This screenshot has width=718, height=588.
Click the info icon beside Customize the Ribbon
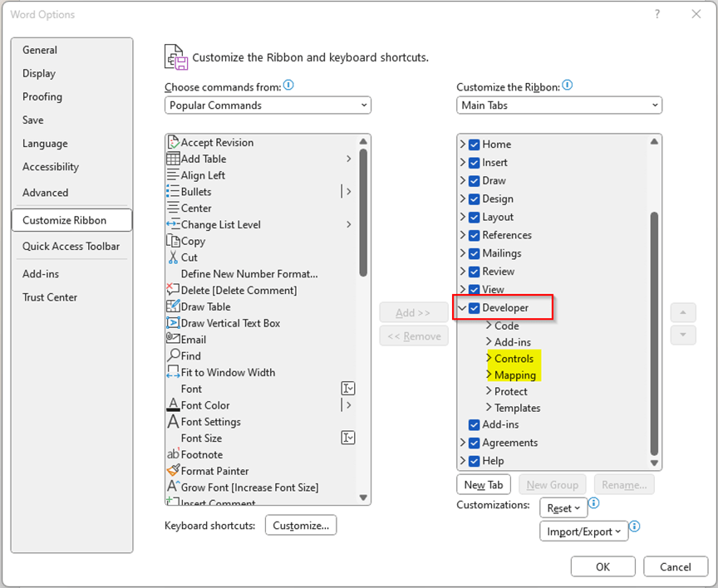[568, 84]
